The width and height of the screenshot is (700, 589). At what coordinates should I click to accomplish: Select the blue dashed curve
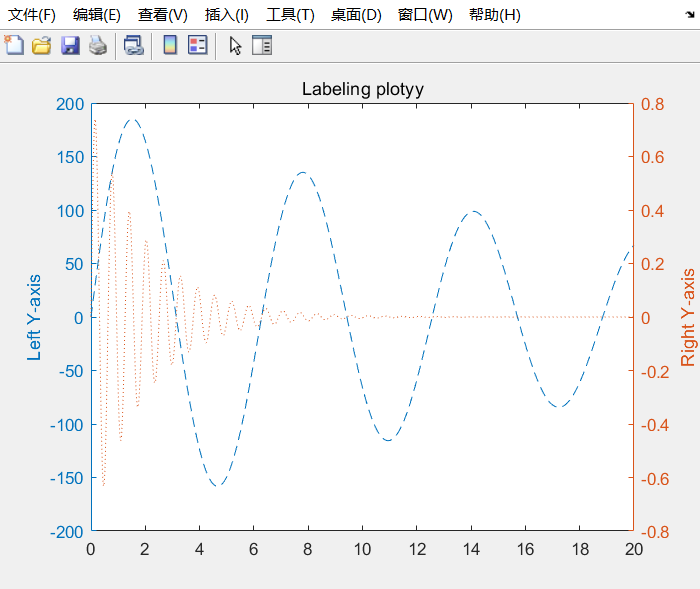pyautogui.click(x=303, y=172)
